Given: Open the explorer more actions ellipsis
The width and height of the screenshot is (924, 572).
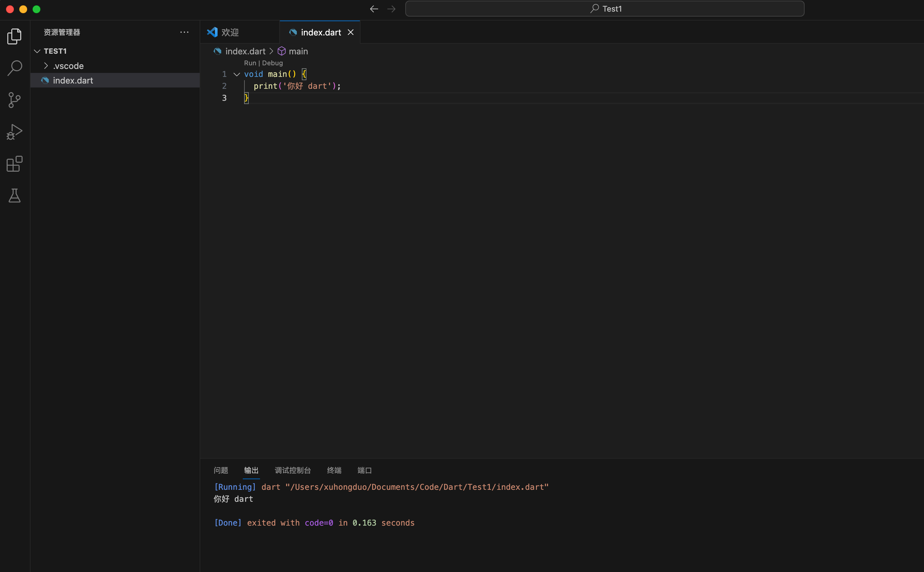Looking at the screenshot, I should point(184,32).
